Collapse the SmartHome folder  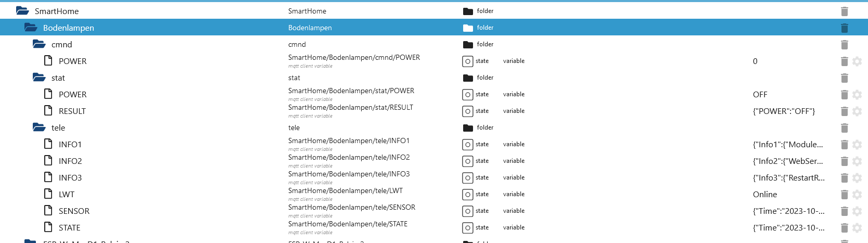click(22, 10)
